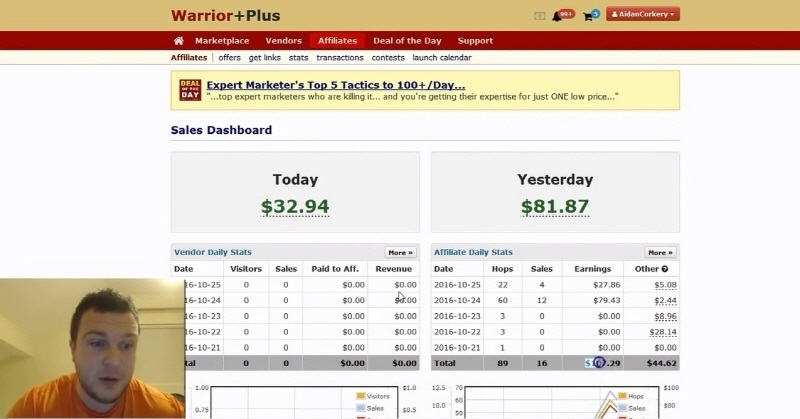Click the Earnings column header

tap(592, 269)
